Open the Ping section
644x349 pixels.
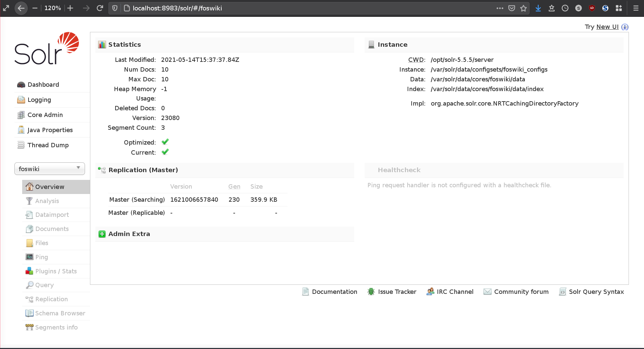42,257
